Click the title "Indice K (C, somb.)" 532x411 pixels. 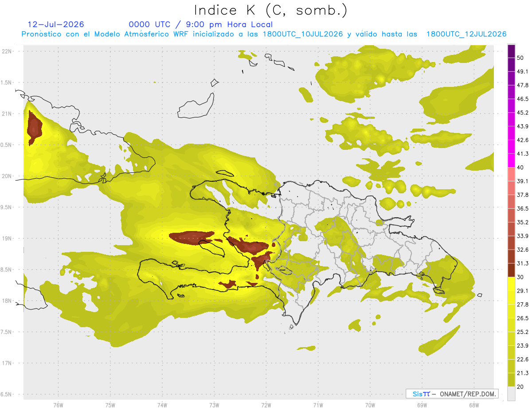tap(271, 10)
